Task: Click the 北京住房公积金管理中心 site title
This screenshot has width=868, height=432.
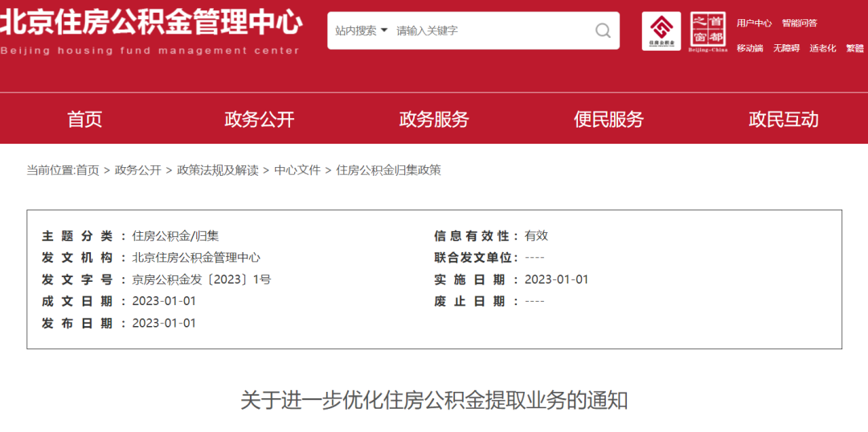Action: coord(150,23)
